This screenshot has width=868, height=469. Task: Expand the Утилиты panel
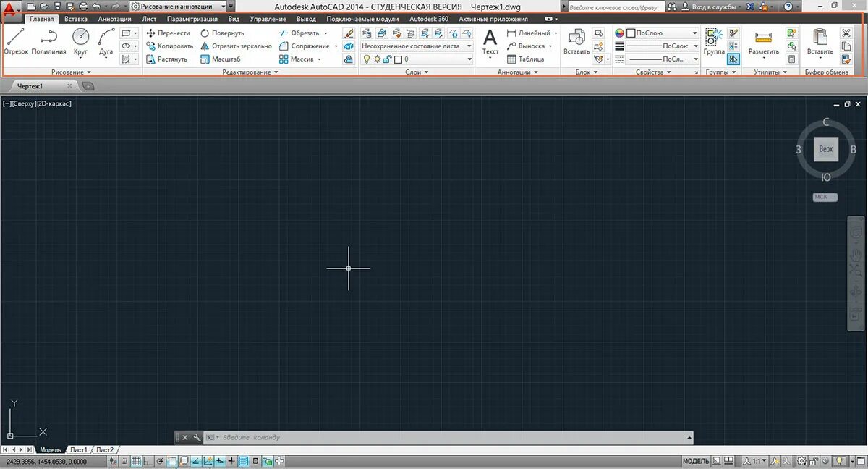pyautogui.click(x=770, y=72)
